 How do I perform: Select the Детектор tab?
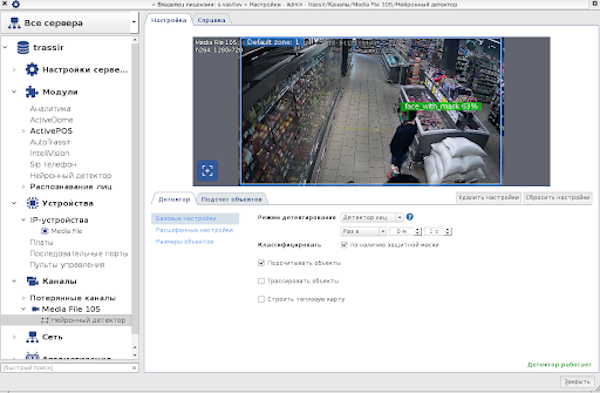coord(174,199)
